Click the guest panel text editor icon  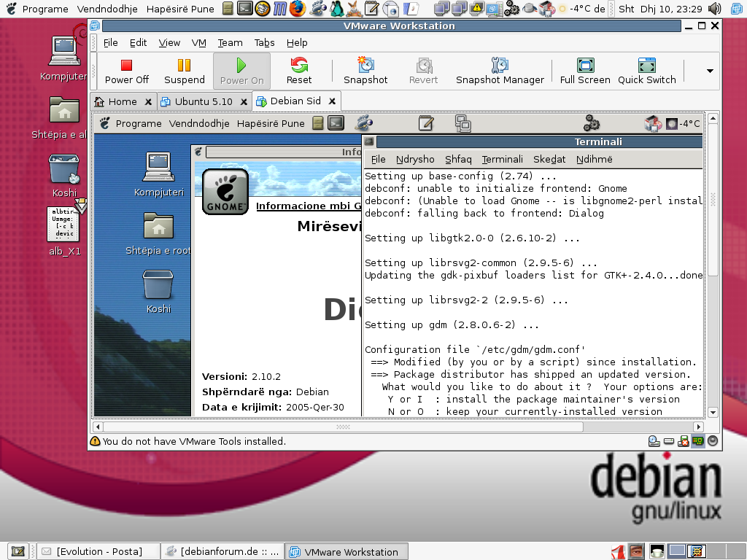(x=426, y=123)
